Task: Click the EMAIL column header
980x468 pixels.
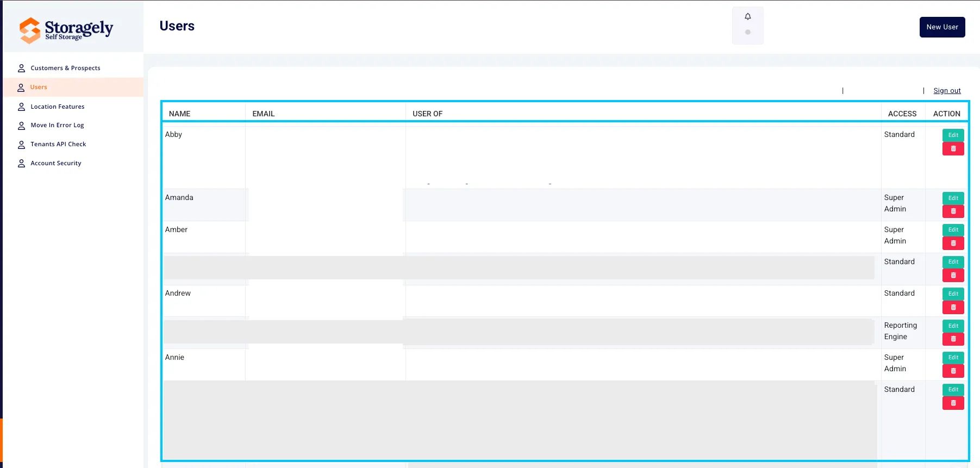Action: (264, 114)
